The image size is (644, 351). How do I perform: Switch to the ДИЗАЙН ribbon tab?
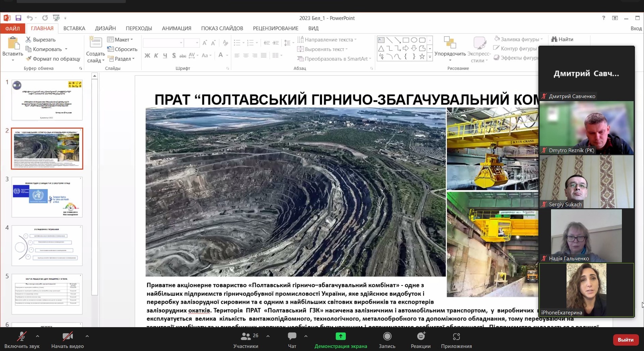pos(105,29)
